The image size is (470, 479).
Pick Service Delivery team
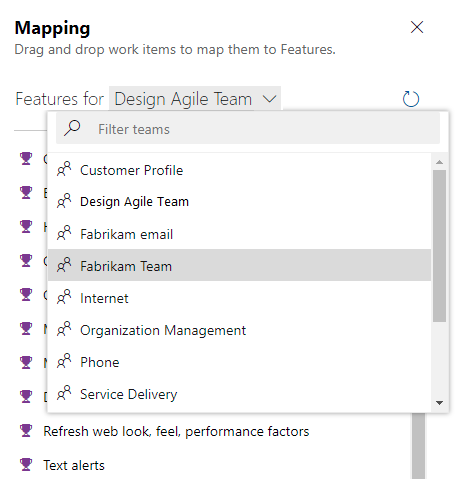239,394
